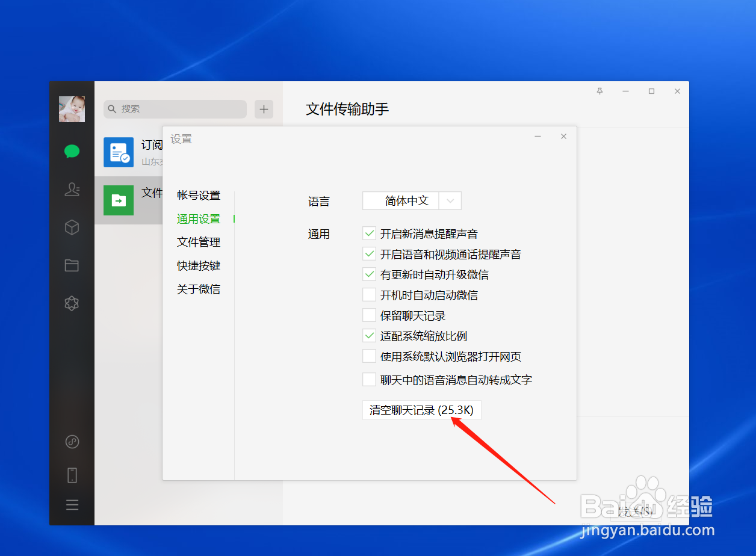Minimize the WeChat main window
Viewport: 756px width, 556px height.
coord(626,91)
